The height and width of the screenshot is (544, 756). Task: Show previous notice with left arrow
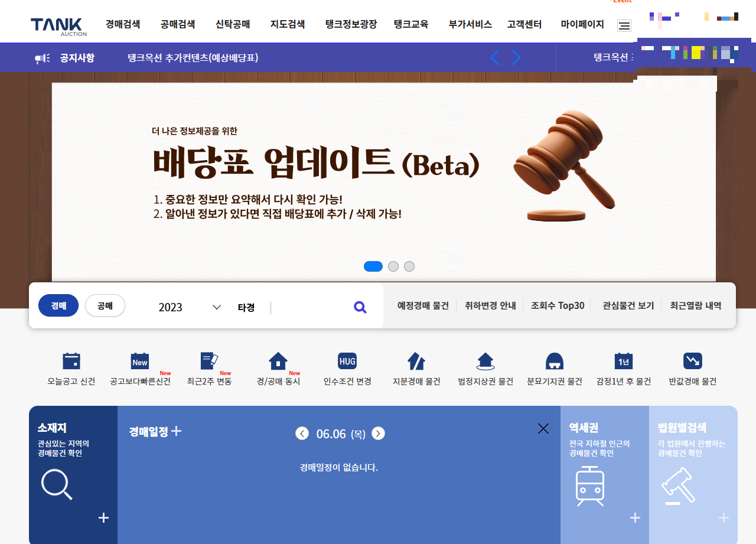coord(495,58)
